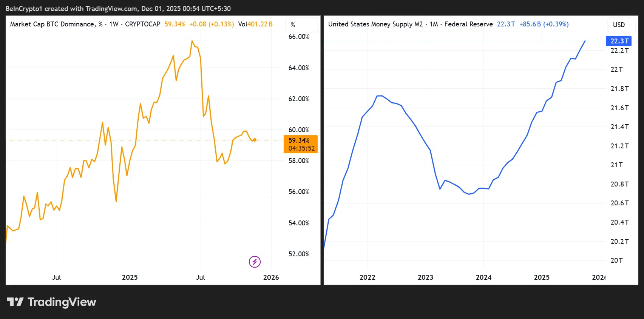Screen dimensions: 644x319
Task: Click the orange dot ending the BTC line
Action: click(255, 140)
